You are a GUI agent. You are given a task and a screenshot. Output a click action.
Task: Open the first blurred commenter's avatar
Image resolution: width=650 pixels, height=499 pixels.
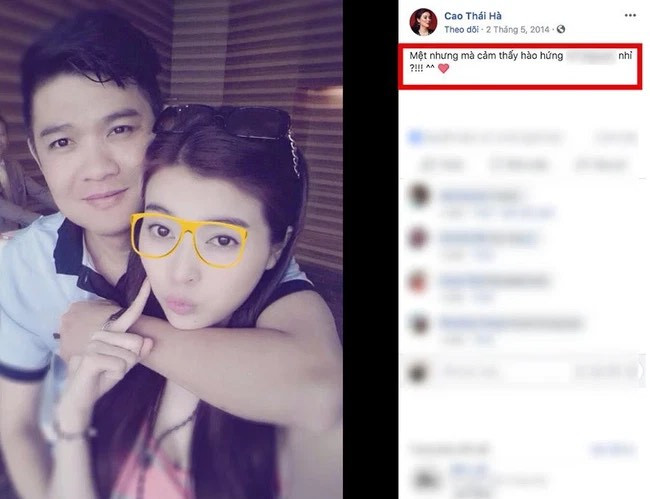click(x=419, y=196)
